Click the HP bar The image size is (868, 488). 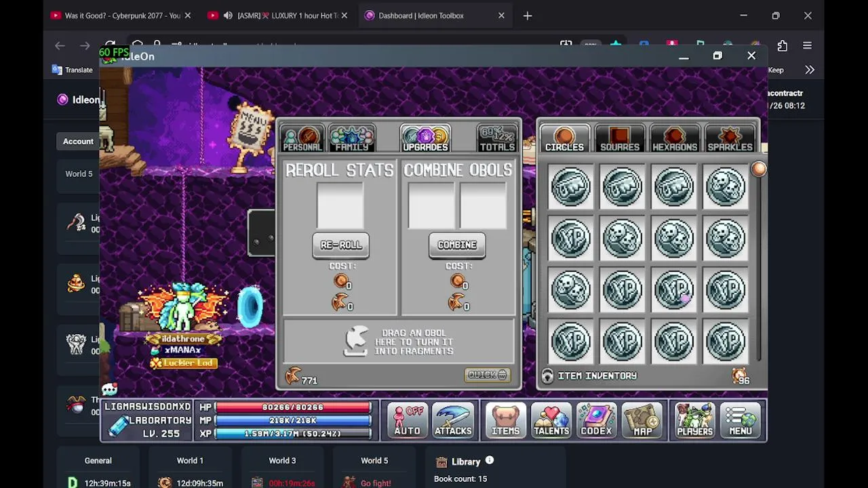point(293,407)
